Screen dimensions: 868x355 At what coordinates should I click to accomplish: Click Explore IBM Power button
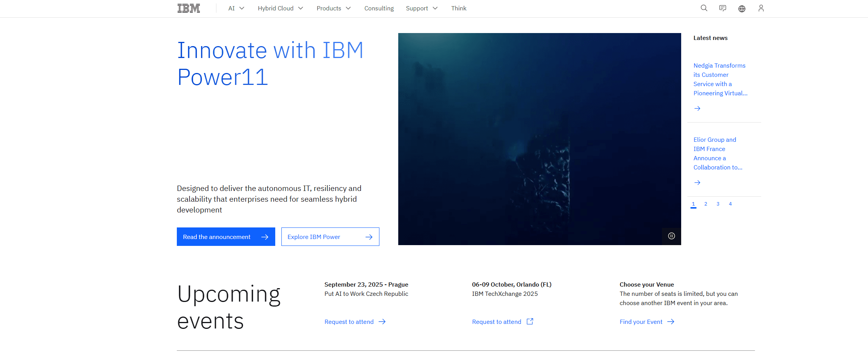[x=330, y=237]
